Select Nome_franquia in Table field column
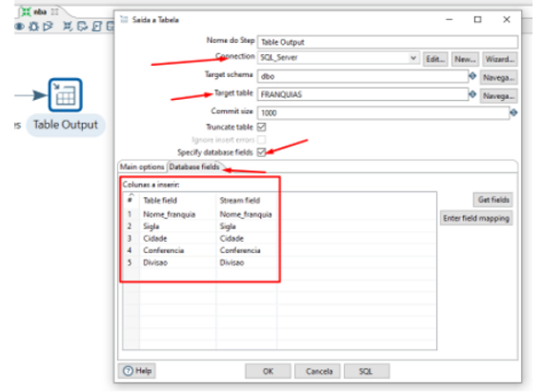Image resolution: width=542 pixels, height=392 pixels. [x=170, y=214]
